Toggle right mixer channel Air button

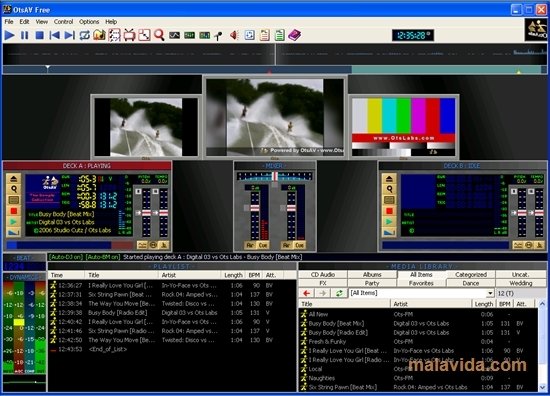[287, 245]
